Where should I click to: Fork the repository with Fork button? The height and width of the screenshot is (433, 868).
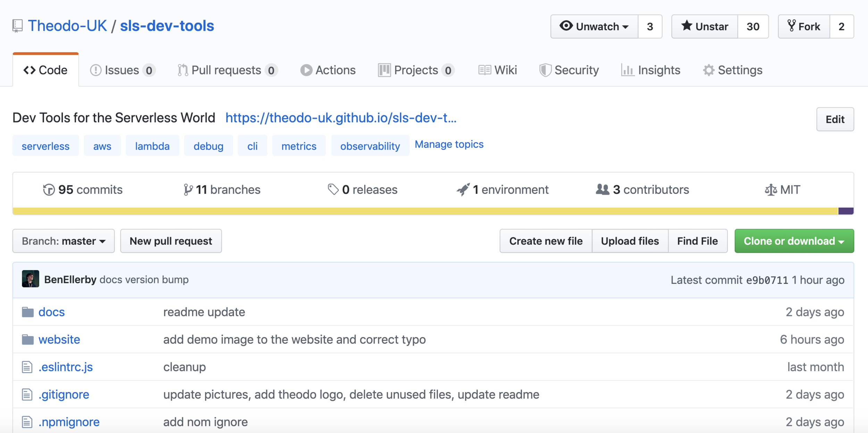tap(804, 26)
